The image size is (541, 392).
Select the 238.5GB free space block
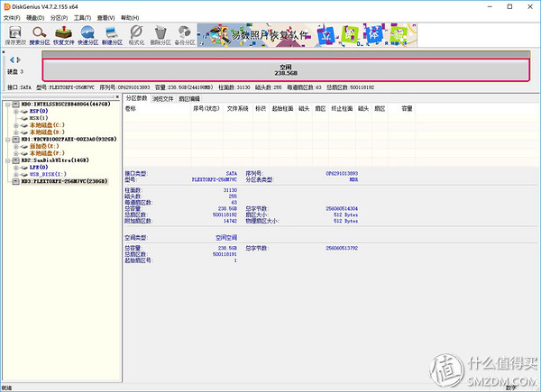click(x=286, y=70)
